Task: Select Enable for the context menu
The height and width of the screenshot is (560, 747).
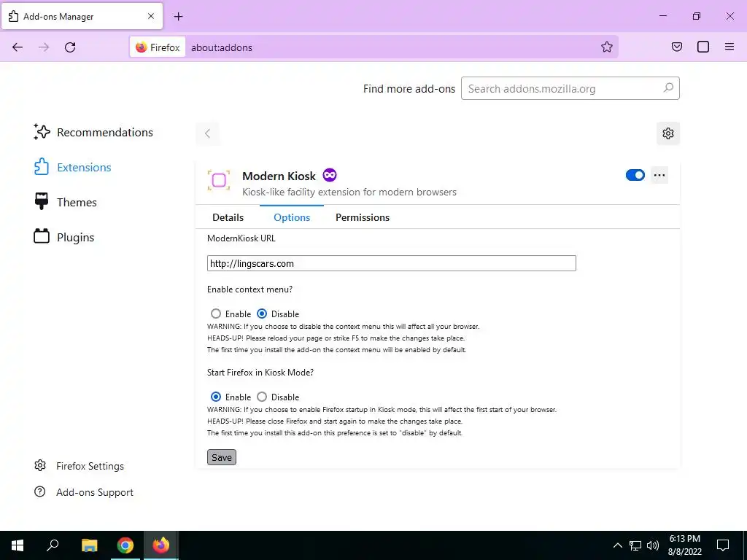Action: point(216,314)
